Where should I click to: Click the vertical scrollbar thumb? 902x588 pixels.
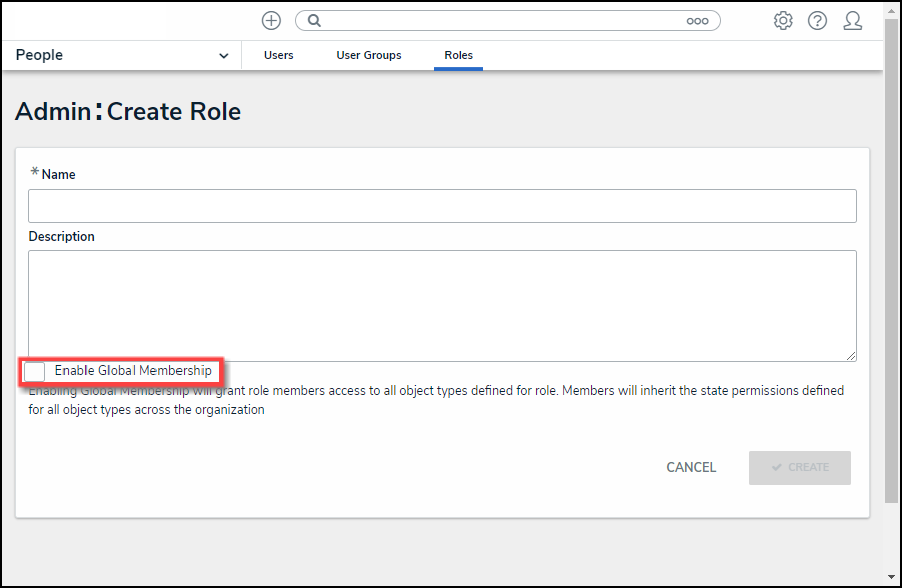tap(892, 260)
